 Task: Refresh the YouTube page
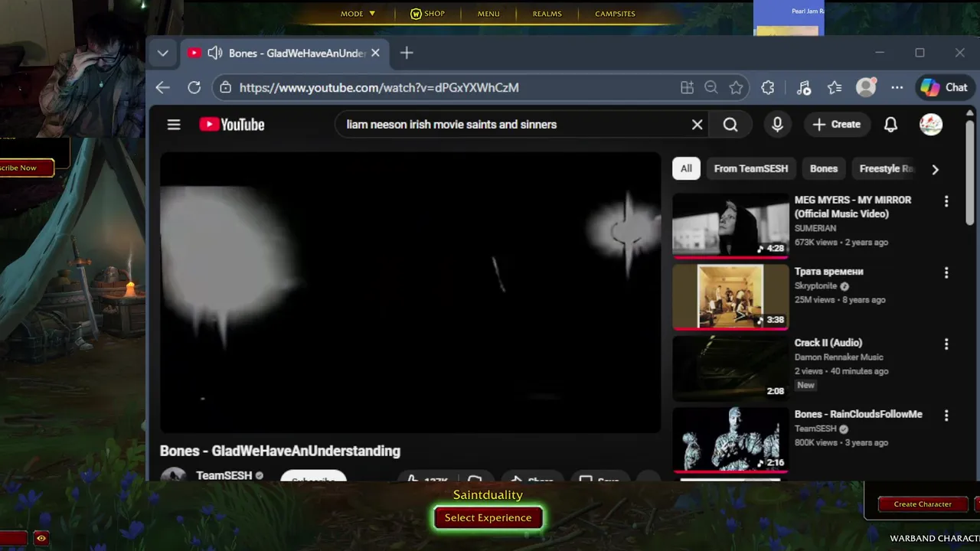[x=194, y=87]
